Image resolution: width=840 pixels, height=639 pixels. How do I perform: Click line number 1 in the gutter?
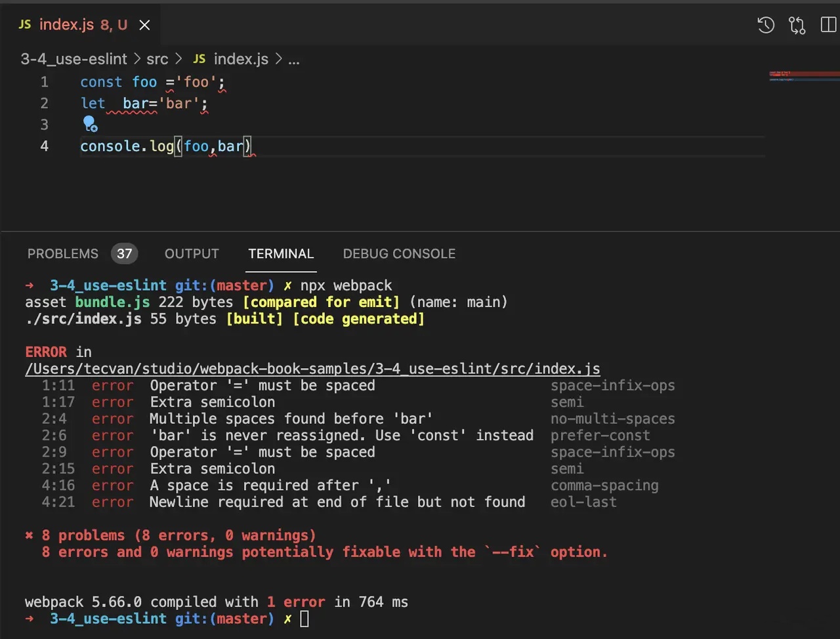(44, 82)
